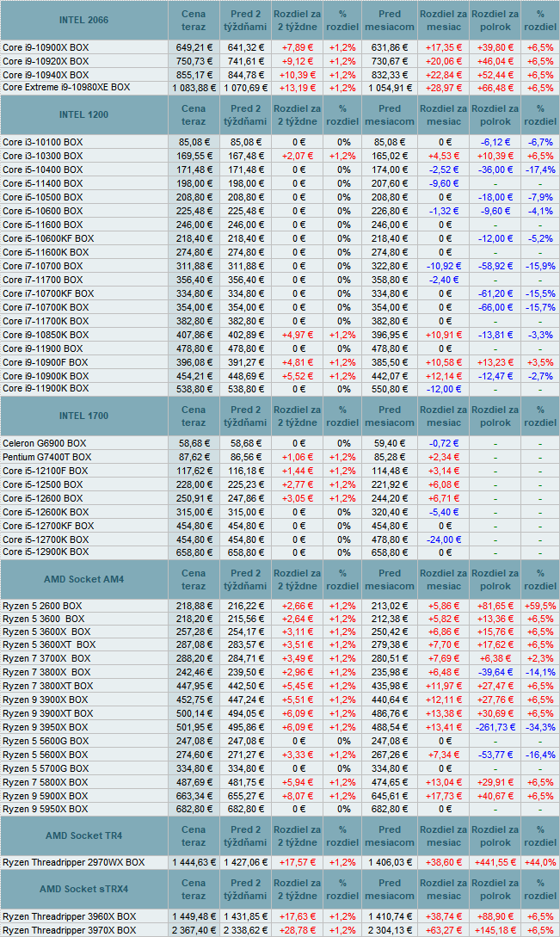Click Cena teraz header in INTEL 2066
This screenshot has width=560, height=937.
coord(194,21)
